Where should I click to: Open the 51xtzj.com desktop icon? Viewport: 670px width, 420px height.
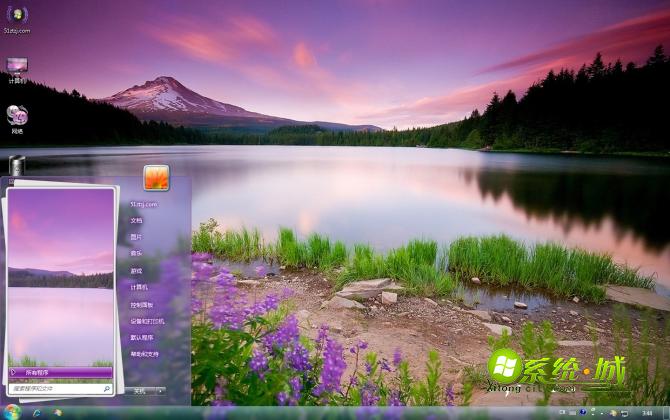tap(17, 17)
